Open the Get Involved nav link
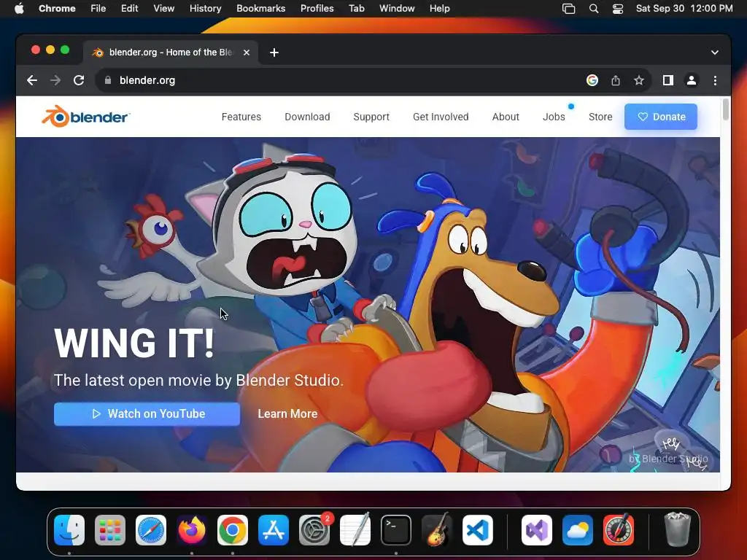 (441, 117)
